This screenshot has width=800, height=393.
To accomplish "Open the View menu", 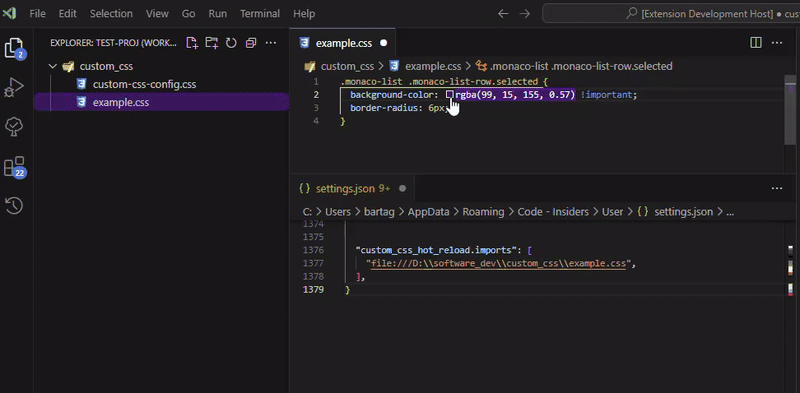I will click(157, 14).
